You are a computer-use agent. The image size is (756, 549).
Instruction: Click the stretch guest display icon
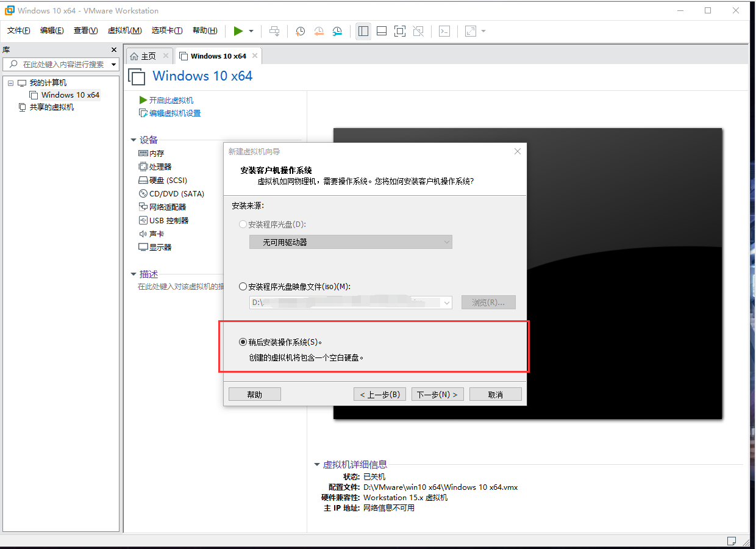click(x=471, y=31)
